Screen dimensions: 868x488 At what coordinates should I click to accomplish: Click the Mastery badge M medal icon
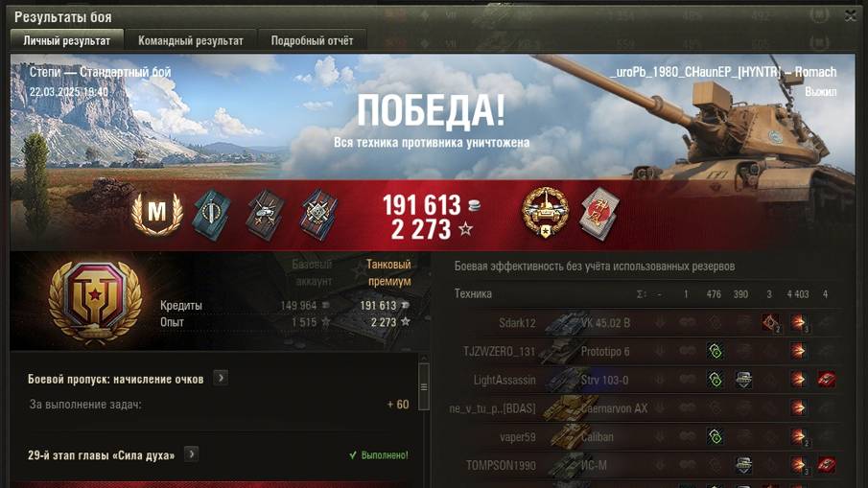156,214
